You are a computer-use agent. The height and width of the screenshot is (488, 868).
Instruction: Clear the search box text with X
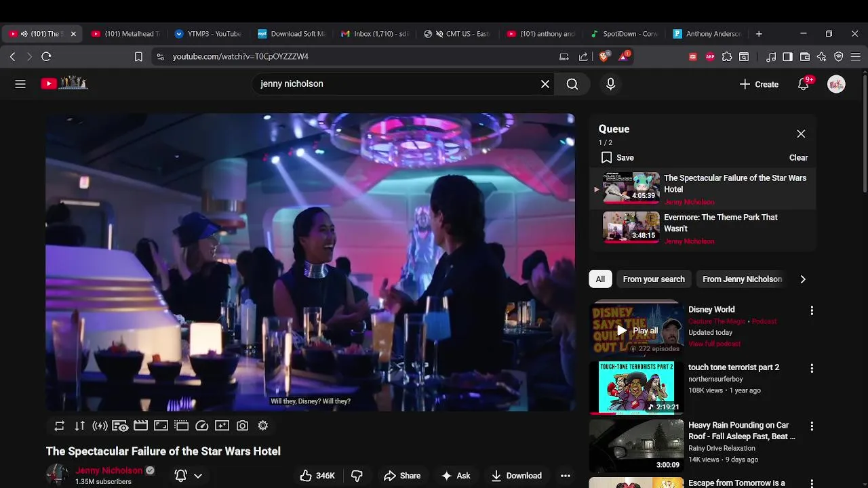tap(545, 84)
